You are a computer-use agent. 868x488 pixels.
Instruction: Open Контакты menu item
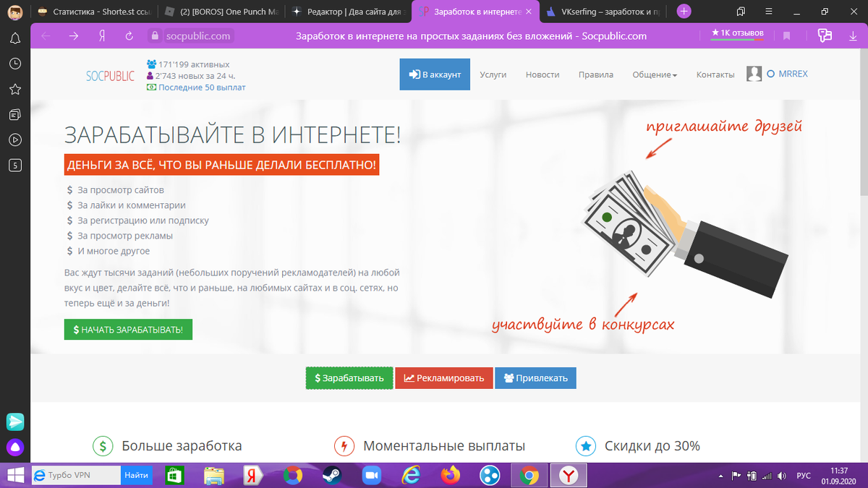pyautogui.click(x=715, y=74)
